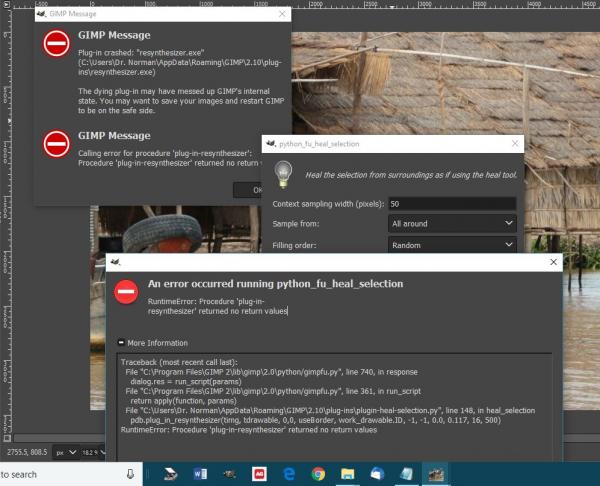Open Google Chrome from the taskbar
Image resolution: width=600 pixels, height=486 pixels.
(318, 474)
